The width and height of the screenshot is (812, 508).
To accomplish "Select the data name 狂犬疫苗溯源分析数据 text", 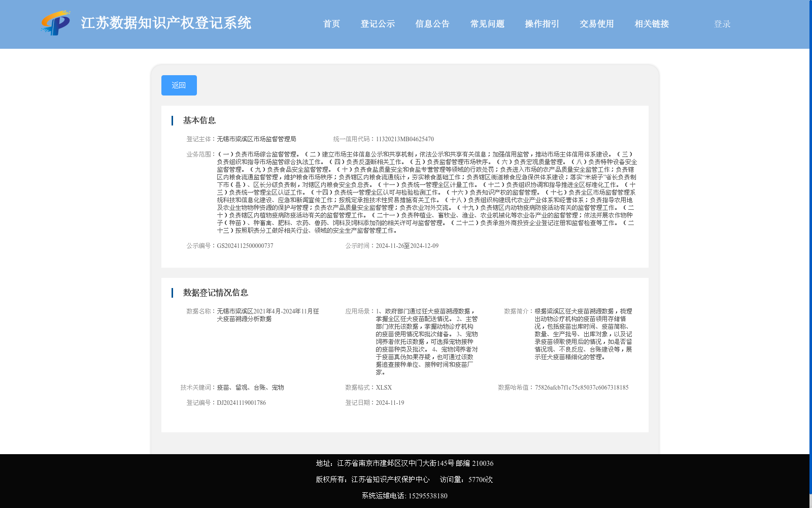I will [268, 315].
